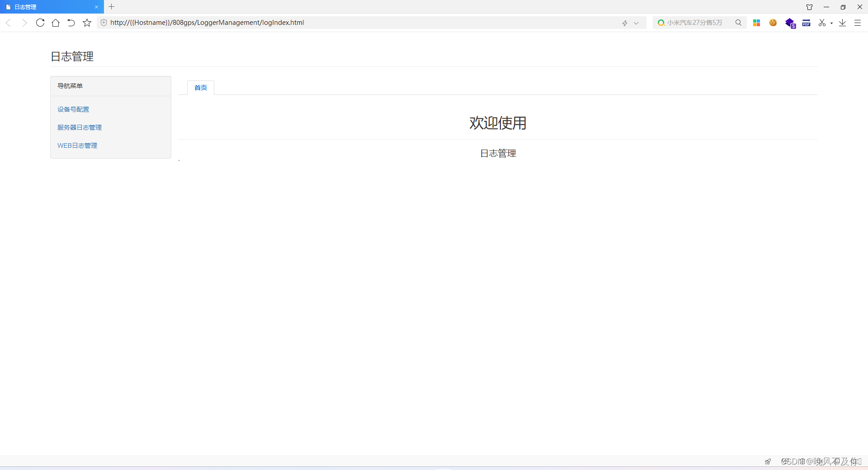Viewport: 868px width, 470px height.
Task: Expand the screenshot tool dropdown arrow
Action: pos(831,23)
